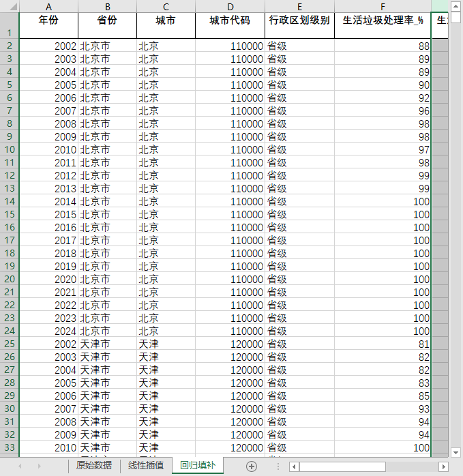Click 110000 code cell in row 7
Screen dimensions: 463x476
click(230, 110)
